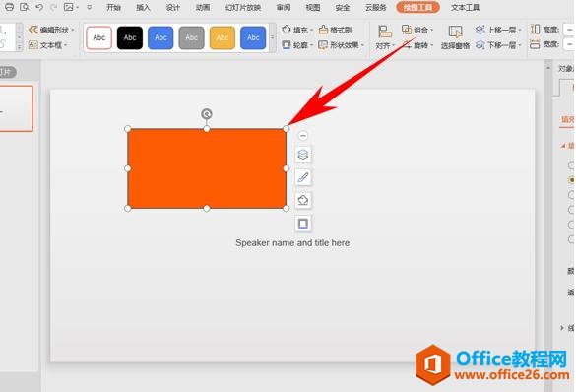576x392 pixels.
Task: Open the 审阅 review tab
Action: [284, 7]
